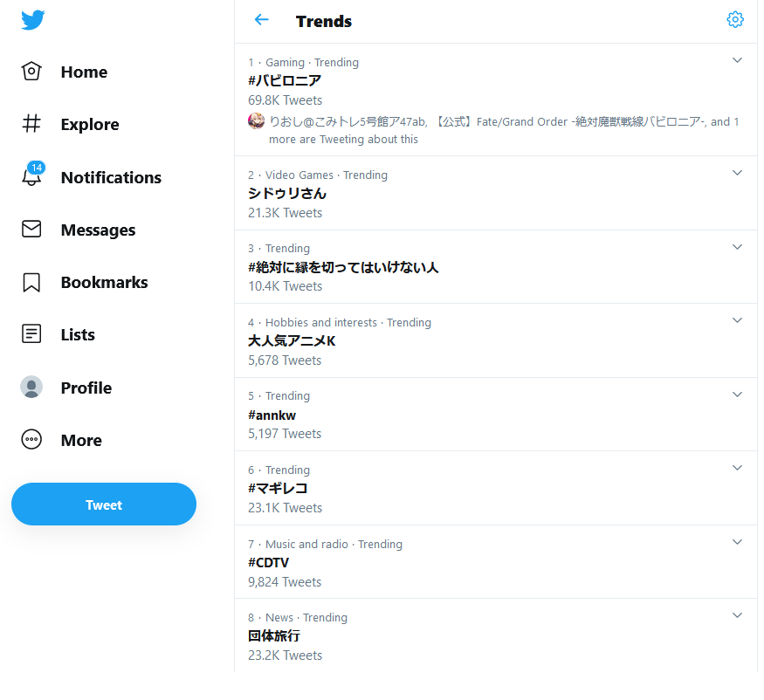Select Messages label in navigation menu
The image size is (764, 700).
(98, 230)
